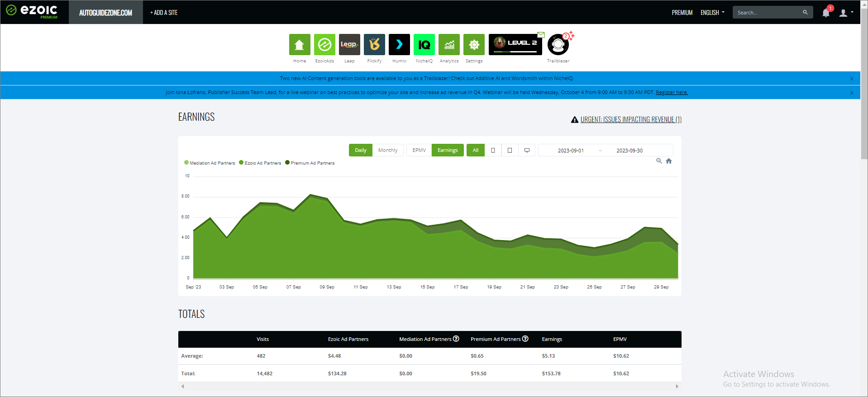The width and height of the screenshot is (868, 397).
Task: Click the 09 Sep axis label
Action: (x=327, y=287)
